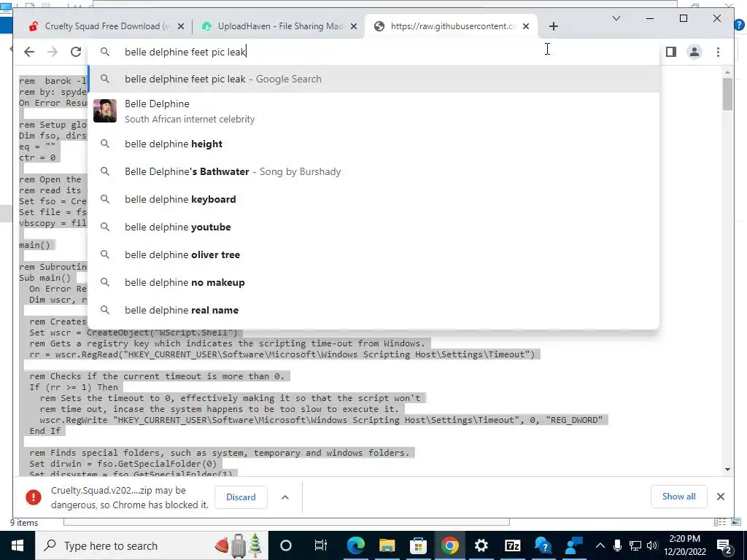Show hidden system tray icons
This screenshot has width=747, height=560.
[x=600, y=545]
